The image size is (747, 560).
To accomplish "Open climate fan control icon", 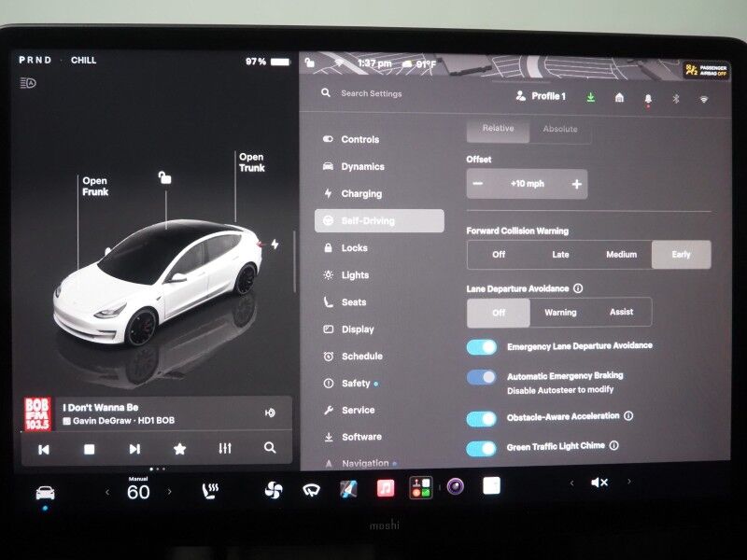I will click(x=274, y=490).
